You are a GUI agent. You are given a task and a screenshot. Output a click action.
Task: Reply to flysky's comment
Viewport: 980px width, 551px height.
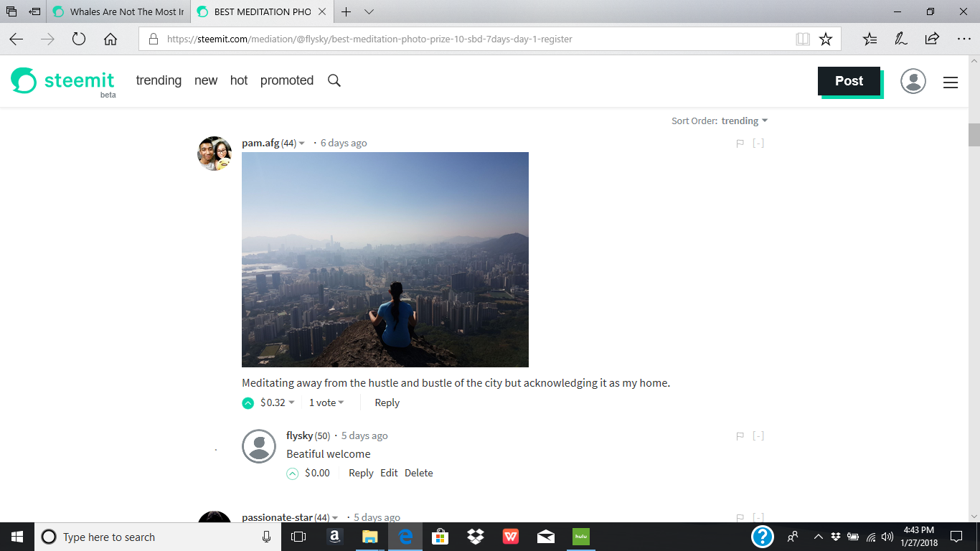coord(361,474)
